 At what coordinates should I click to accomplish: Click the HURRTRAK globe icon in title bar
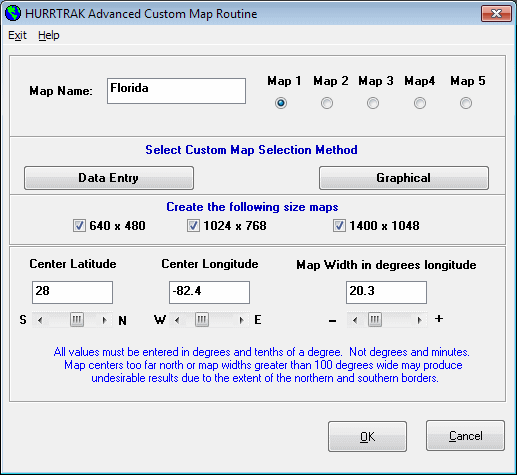13,14
